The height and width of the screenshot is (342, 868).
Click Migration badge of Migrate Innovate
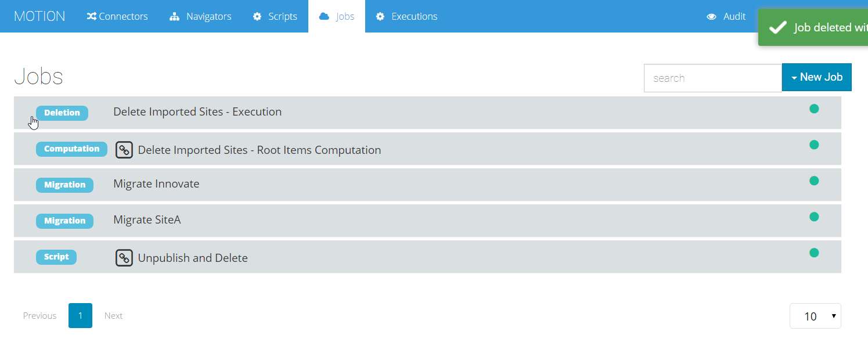point(65,185)
